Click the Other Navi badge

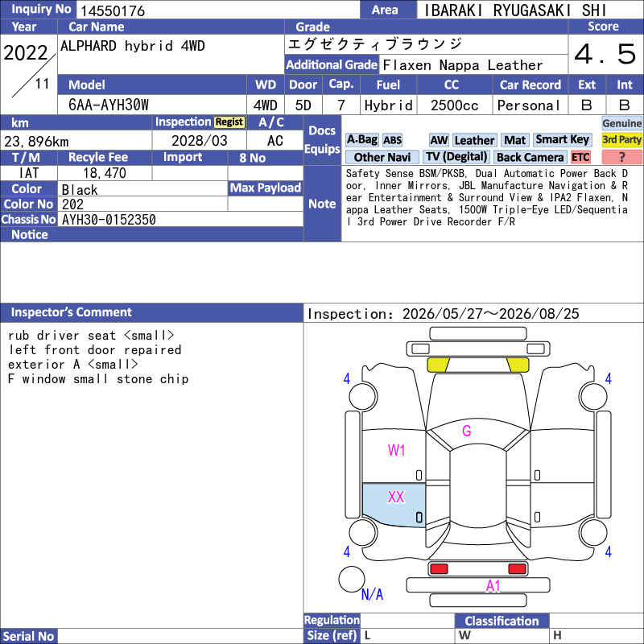point(382,157)
